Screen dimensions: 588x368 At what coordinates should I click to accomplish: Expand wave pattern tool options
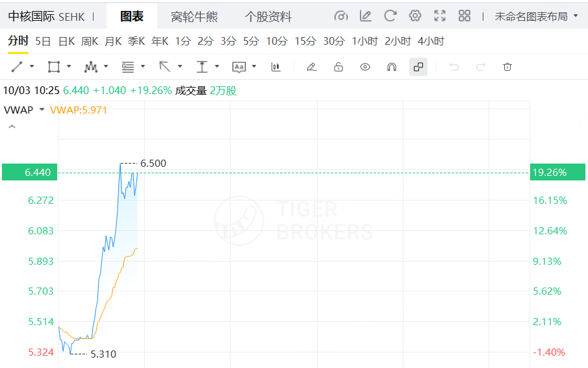pyautogui.click(x=106, y=67)
